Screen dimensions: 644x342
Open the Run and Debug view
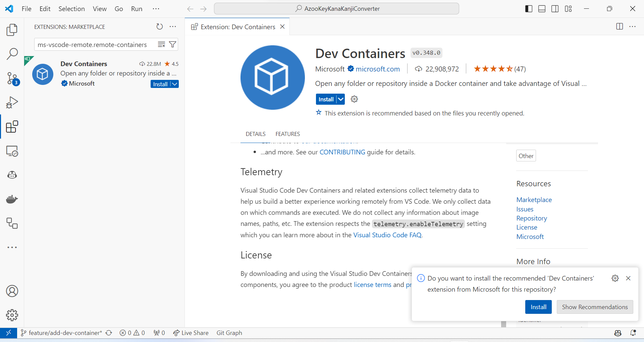(x=12, y=102)
